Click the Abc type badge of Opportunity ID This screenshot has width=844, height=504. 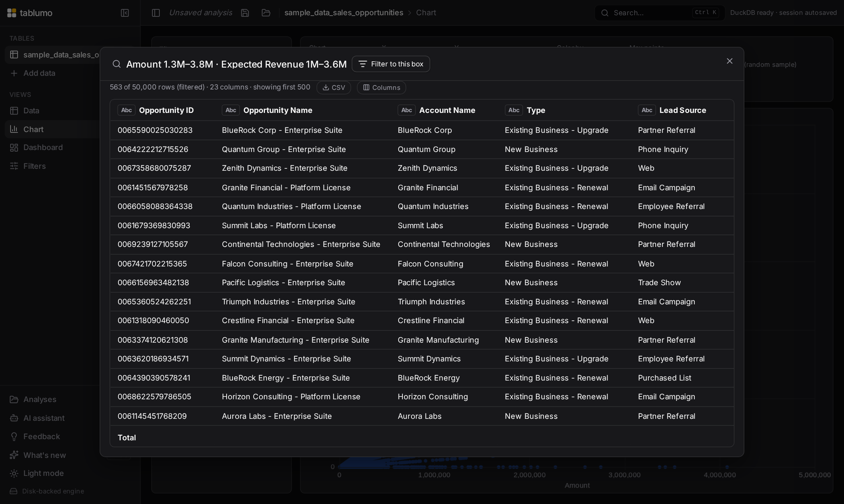click(x=126, y=110)
